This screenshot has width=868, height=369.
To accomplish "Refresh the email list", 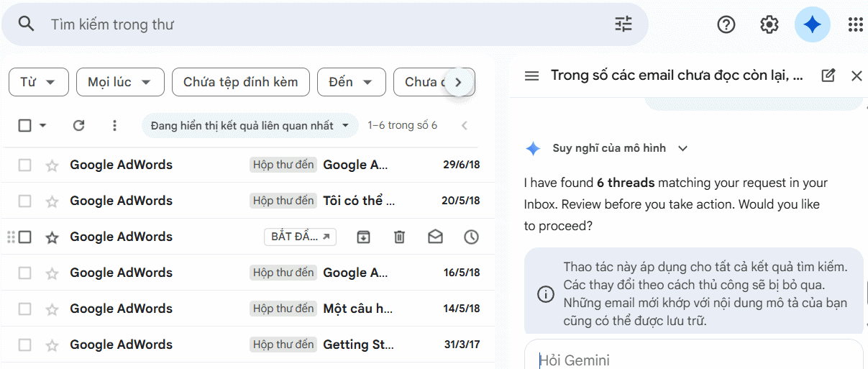I will click(79, 125).
